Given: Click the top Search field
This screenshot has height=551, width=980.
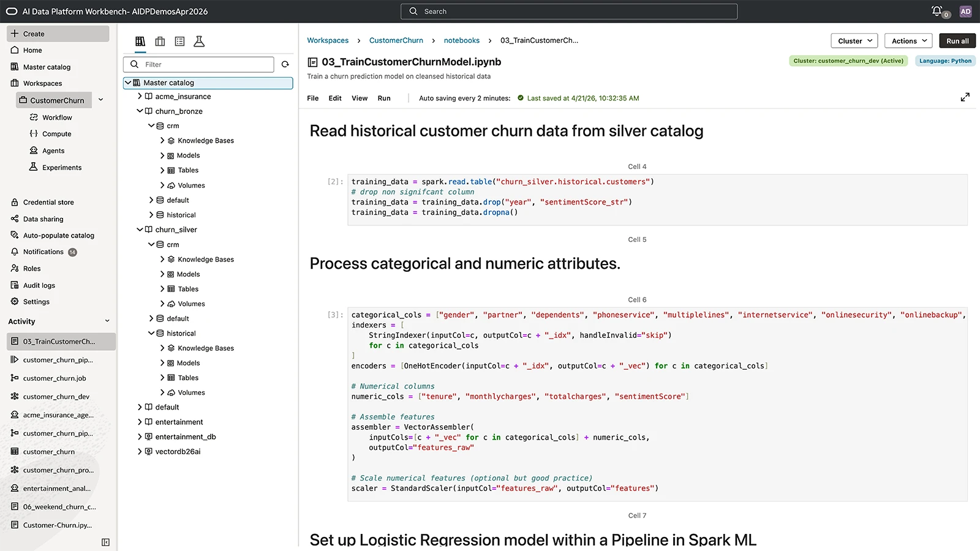Looking at the screenshot, I should tap(569, 11).
